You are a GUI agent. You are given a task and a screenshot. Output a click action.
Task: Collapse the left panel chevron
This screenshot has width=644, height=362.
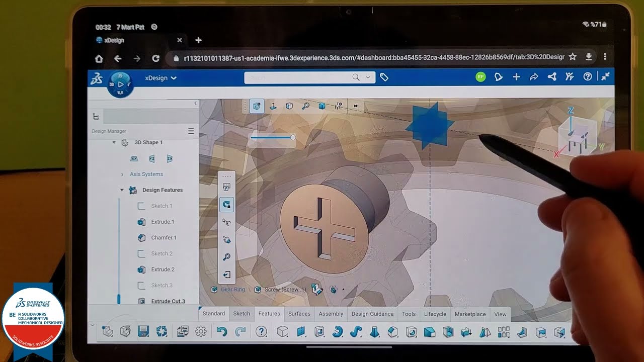pos(196,103)
